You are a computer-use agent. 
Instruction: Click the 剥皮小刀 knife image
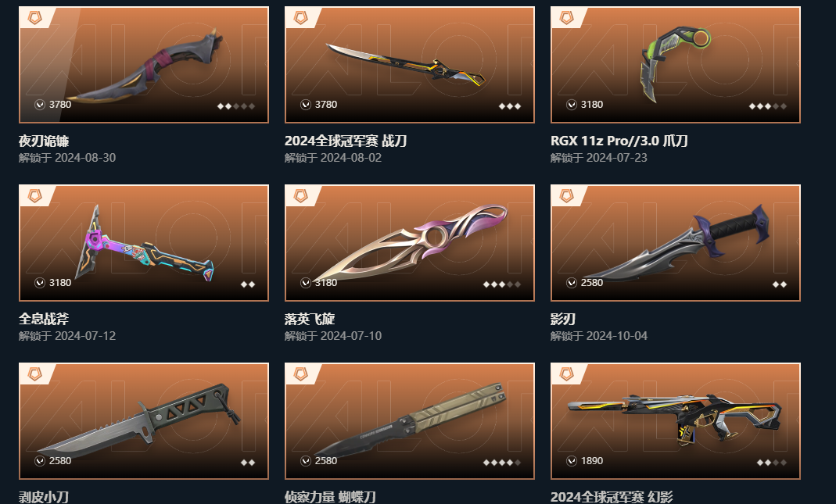[x=144, y=421]
